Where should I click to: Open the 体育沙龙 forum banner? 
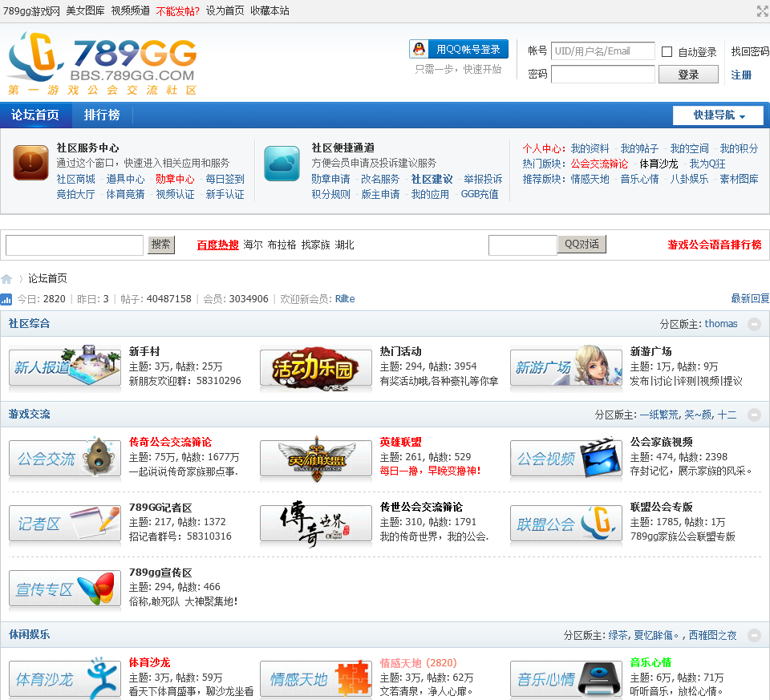65,679
